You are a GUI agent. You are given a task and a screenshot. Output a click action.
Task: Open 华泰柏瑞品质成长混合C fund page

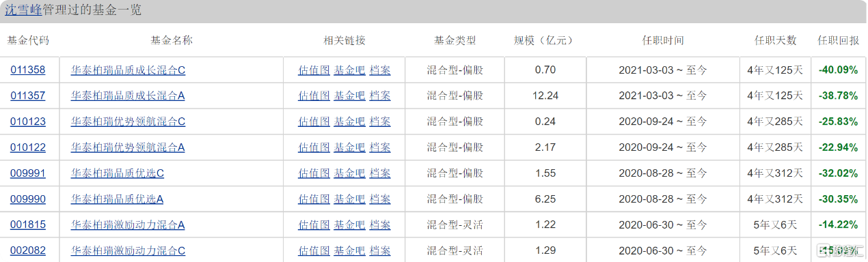(x=128, y=70)
